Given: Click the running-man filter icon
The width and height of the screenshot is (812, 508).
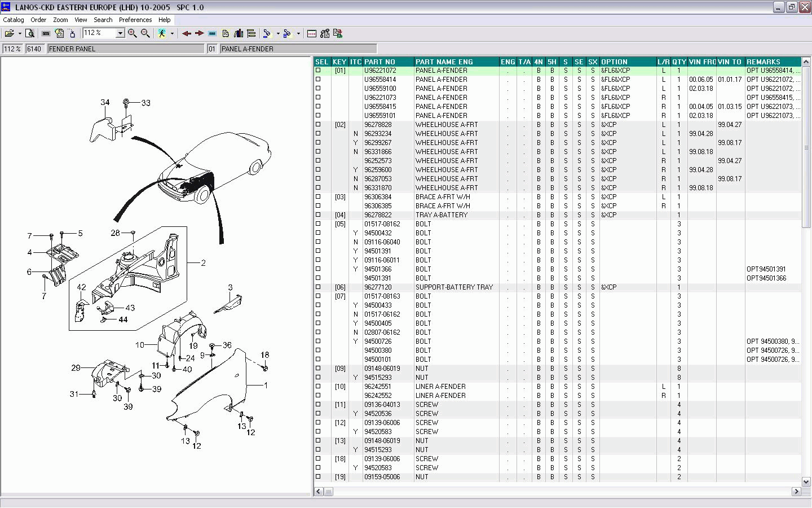Looking at the screenshot, I should click(161, 33).
